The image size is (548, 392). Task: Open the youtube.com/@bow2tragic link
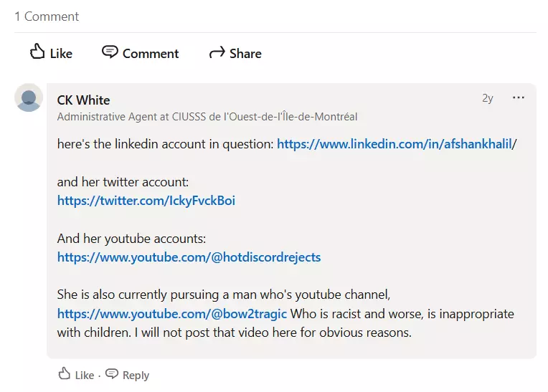click(172, 314)
